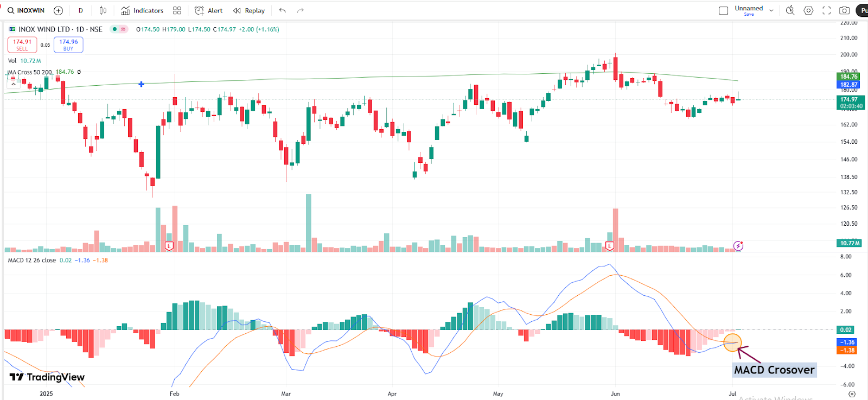Start bar Replay mode

[x=249, y=10]
